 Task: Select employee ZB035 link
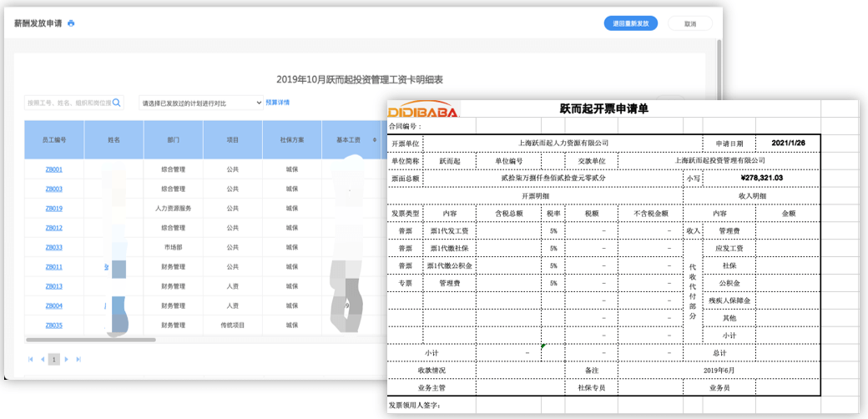53,326
